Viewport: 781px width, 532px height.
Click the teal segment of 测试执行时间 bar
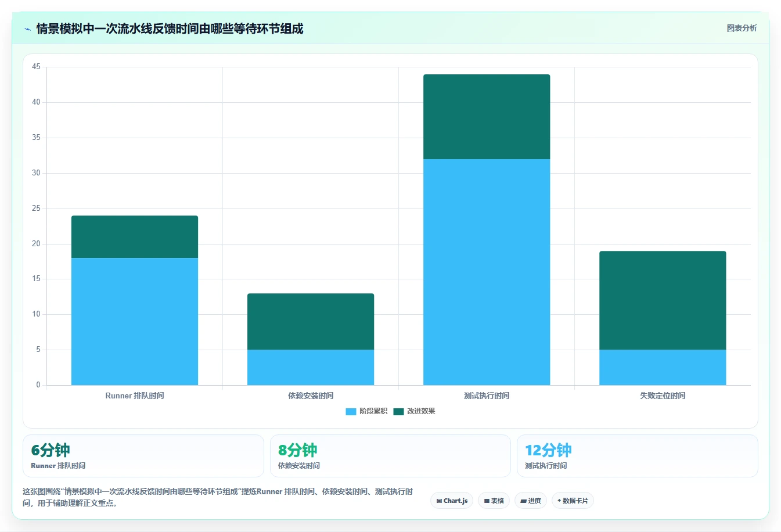pos(487,117)
